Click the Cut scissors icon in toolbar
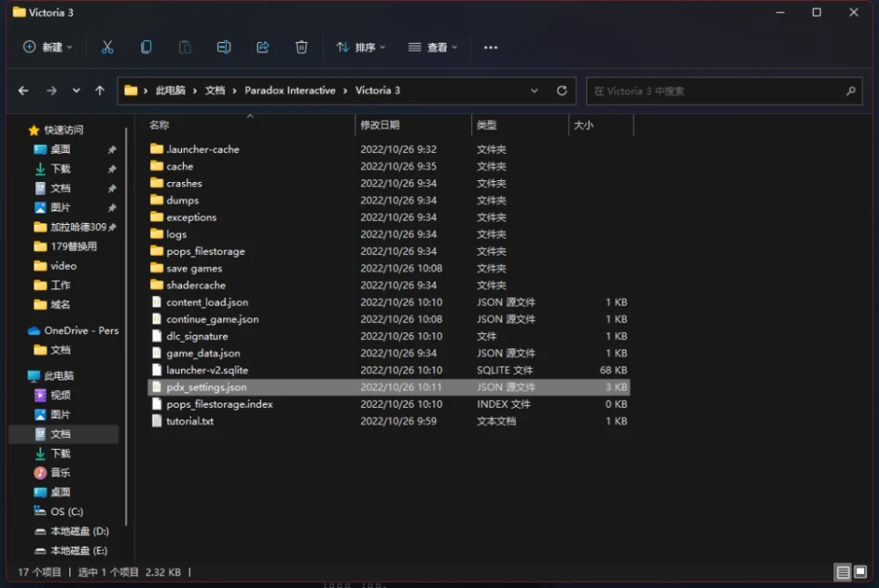 pos(107,47)
